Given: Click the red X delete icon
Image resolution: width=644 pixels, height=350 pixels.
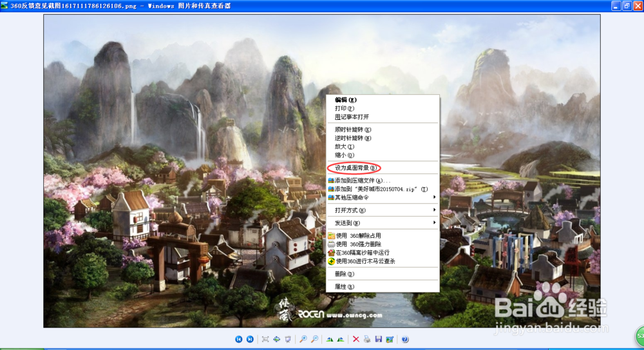Looking at the screenshot, I should click(x=355, y=339).
